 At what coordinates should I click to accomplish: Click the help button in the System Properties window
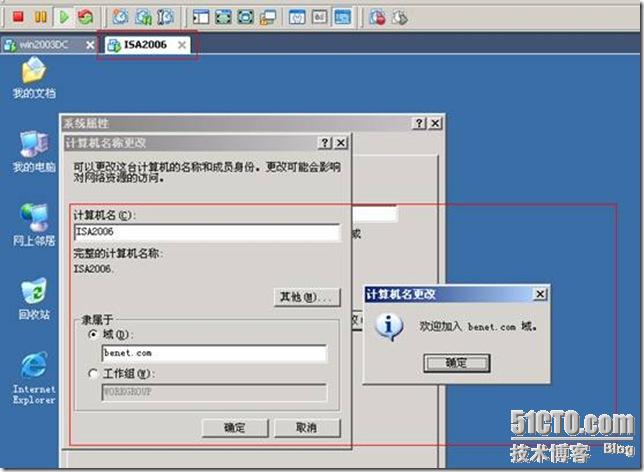pyautogui.click(x=419, y=123)
